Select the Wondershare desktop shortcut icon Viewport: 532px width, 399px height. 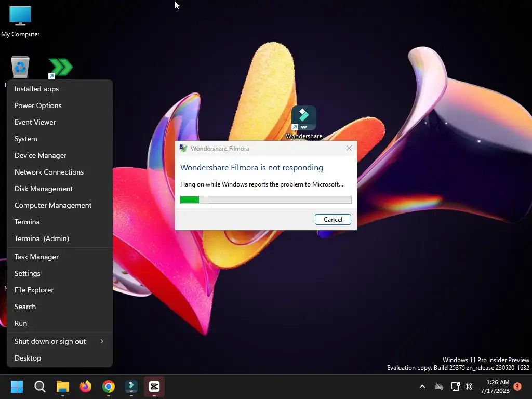[303, 122]
